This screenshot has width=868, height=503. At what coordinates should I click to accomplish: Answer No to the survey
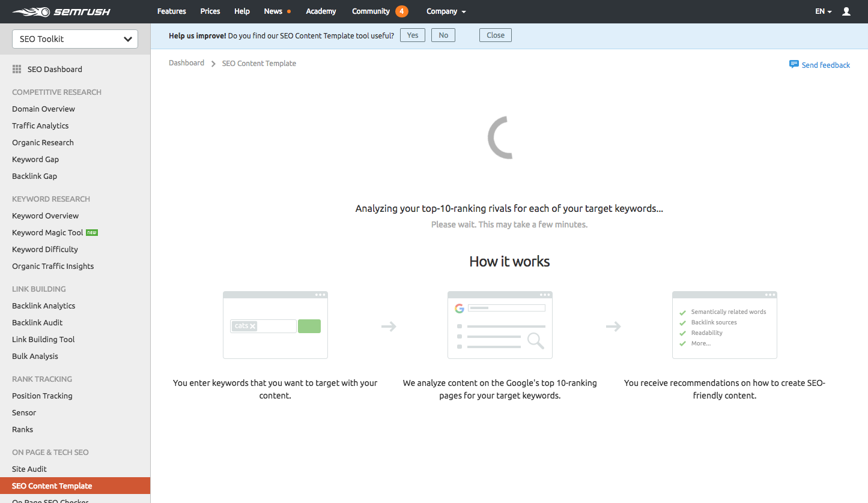click(x=443, y=35)
